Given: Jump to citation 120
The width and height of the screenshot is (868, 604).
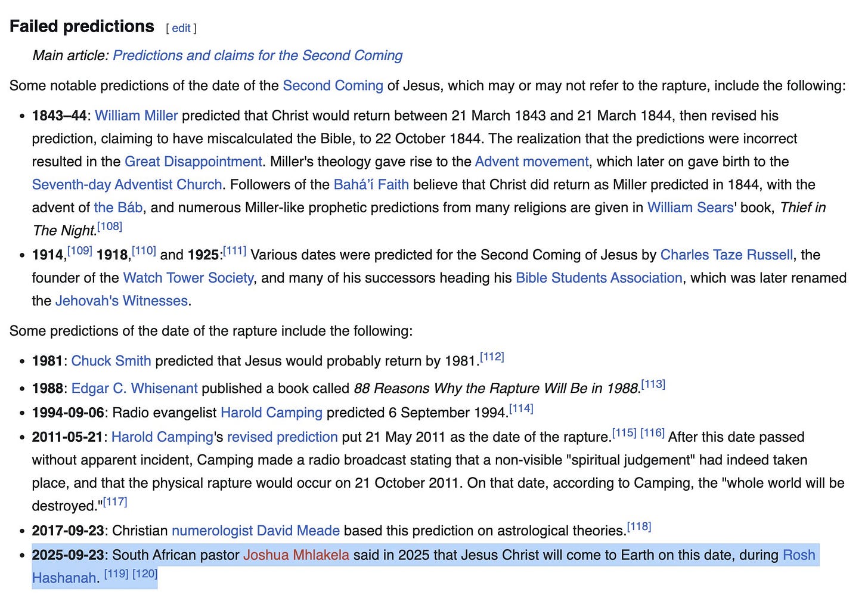Looking at the screenshot, I should [x=145, y=574].
